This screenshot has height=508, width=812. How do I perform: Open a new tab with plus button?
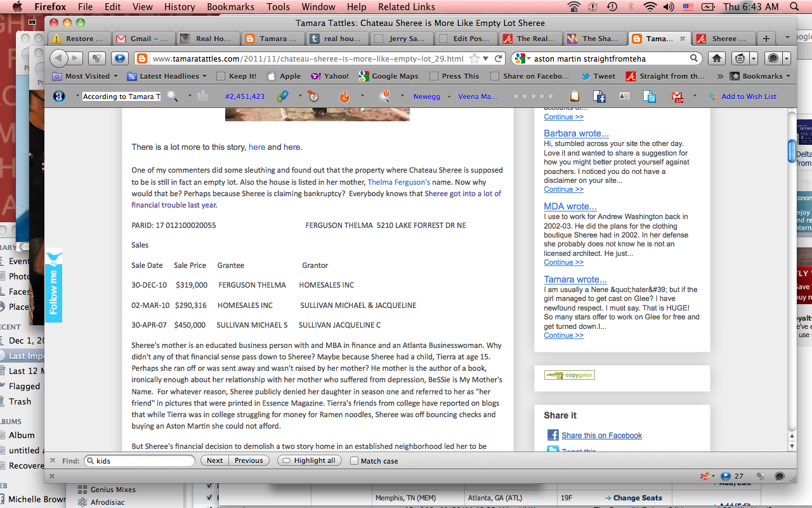766,39
